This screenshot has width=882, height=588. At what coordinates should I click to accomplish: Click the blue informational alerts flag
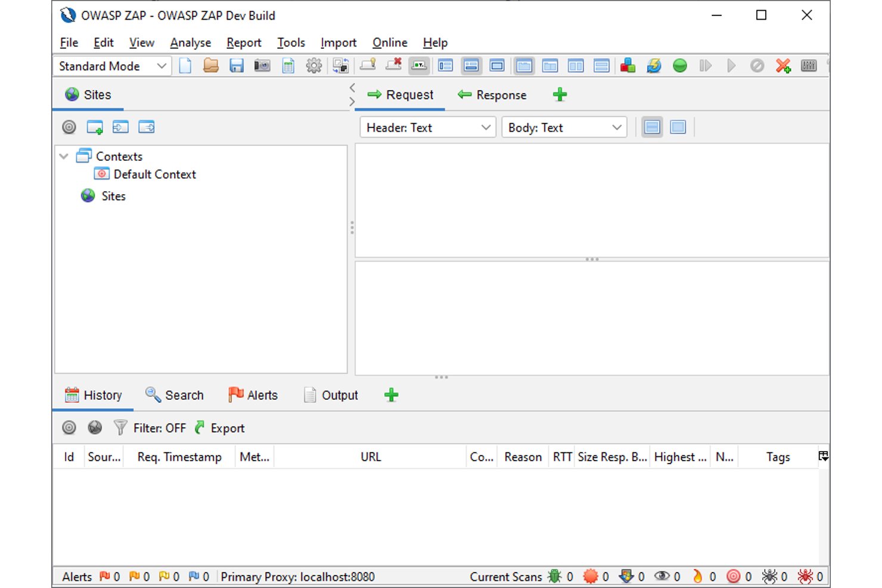pos(194,576)
